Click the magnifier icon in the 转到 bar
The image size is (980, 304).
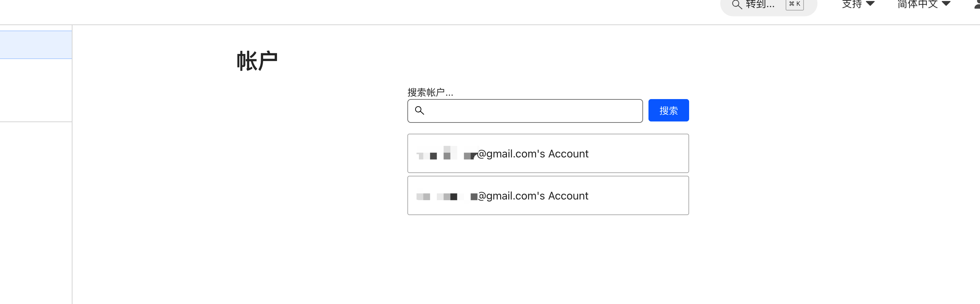coord(737,4)
